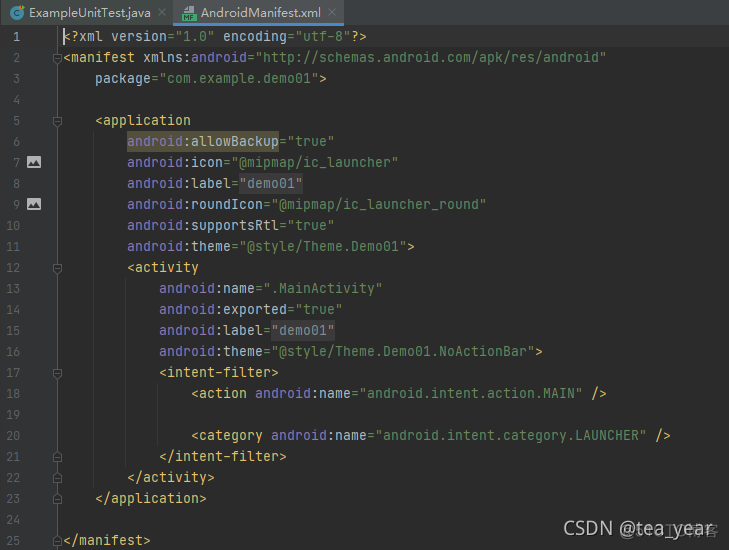
Task: Click fold end marker at closing application line 23
Action: click(x=57, y=499)
